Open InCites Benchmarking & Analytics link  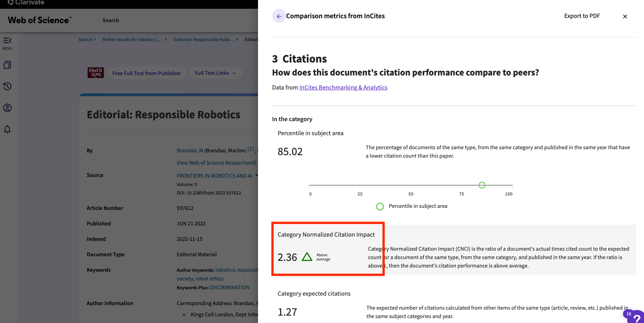(x=343, y=87)
